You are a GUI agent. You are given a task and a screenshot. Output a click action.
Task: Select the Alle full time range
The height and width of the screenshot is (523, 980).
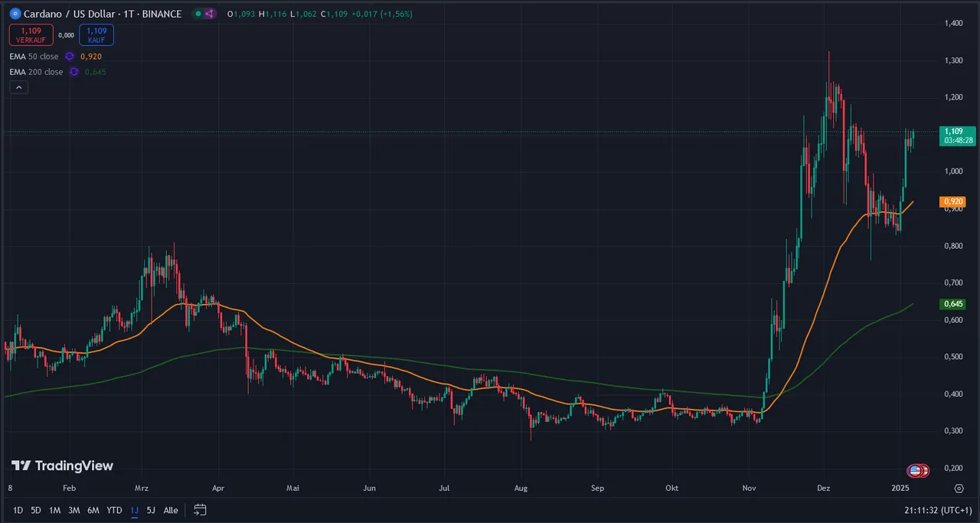click(171, 510)
